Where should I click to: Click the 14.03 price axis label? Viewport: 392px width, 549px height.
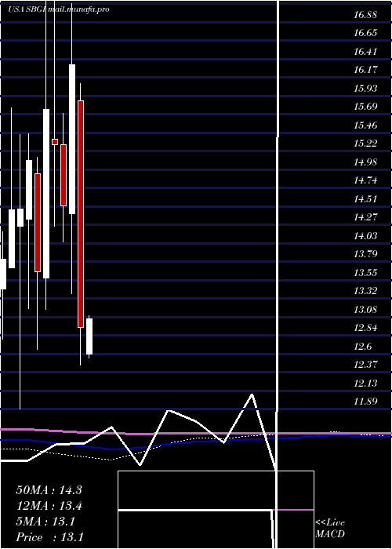click(x=365, y=235)
